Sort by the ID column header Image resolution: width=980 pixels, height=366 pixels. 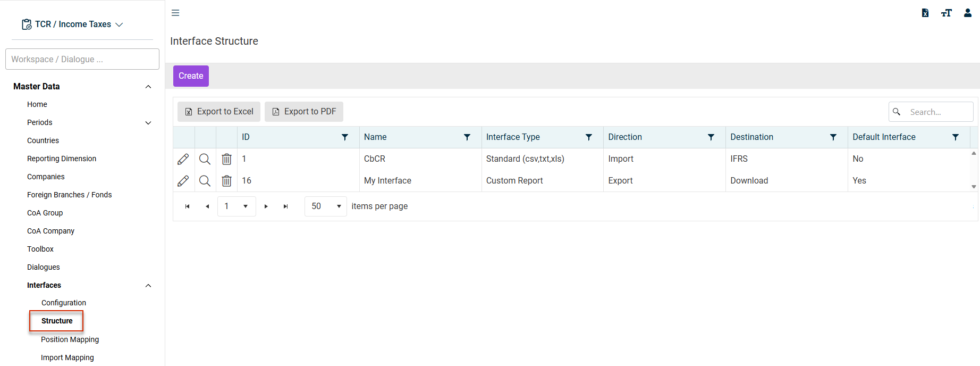point(246,137)
